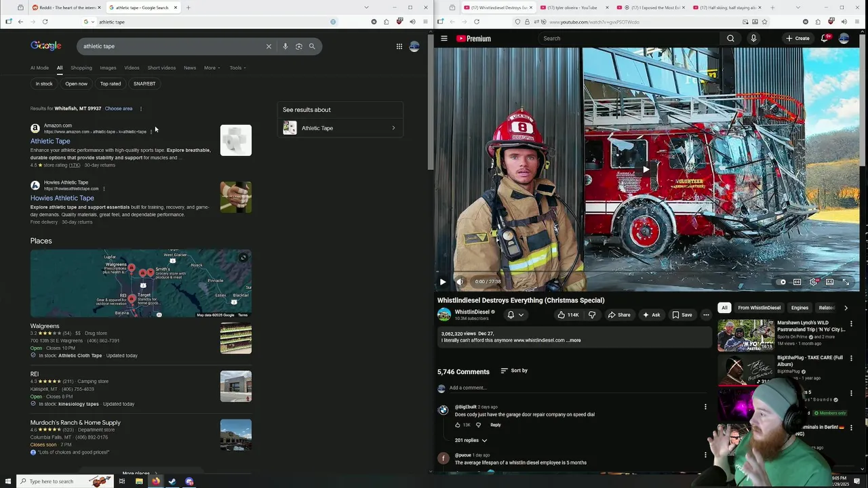The image size is (868, 488).
Task: Toggle the Top rated filter chip
Action: [111, 83]
